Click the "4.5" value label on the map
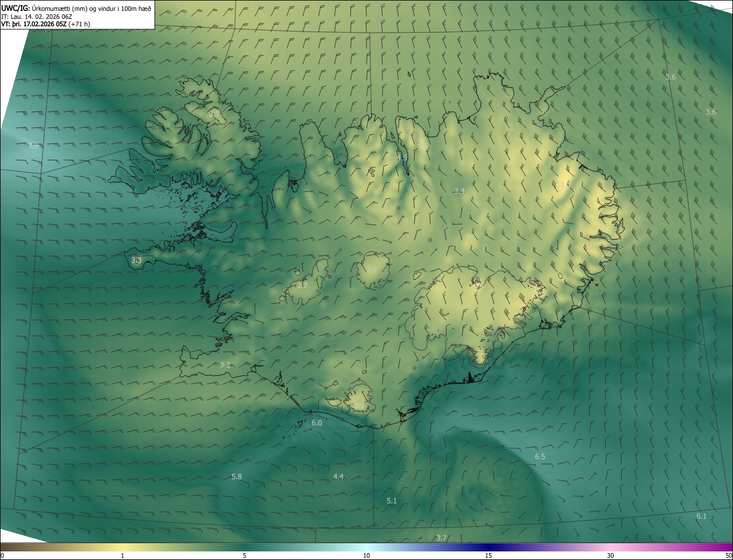Image resolution: width=733 pixels, height=560 pixels. pyautogui.click(x=402, y=157)
